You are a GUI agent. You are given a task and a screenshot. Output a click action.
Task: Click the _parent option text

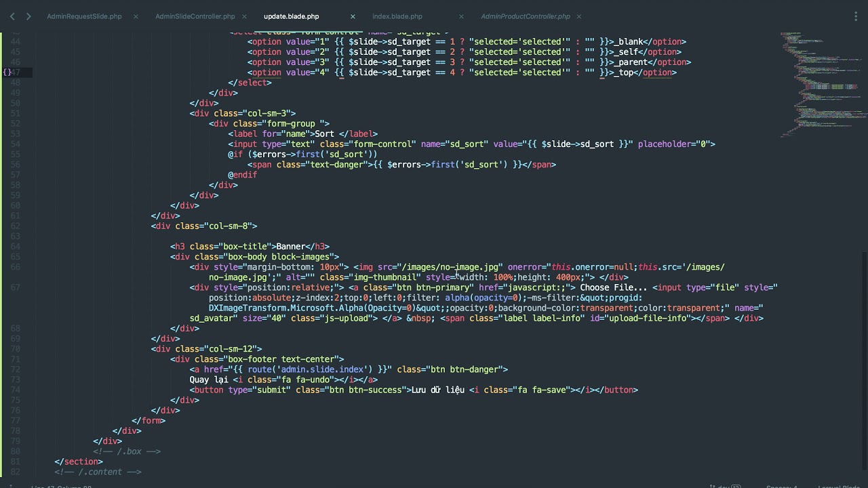pos(631,62)
